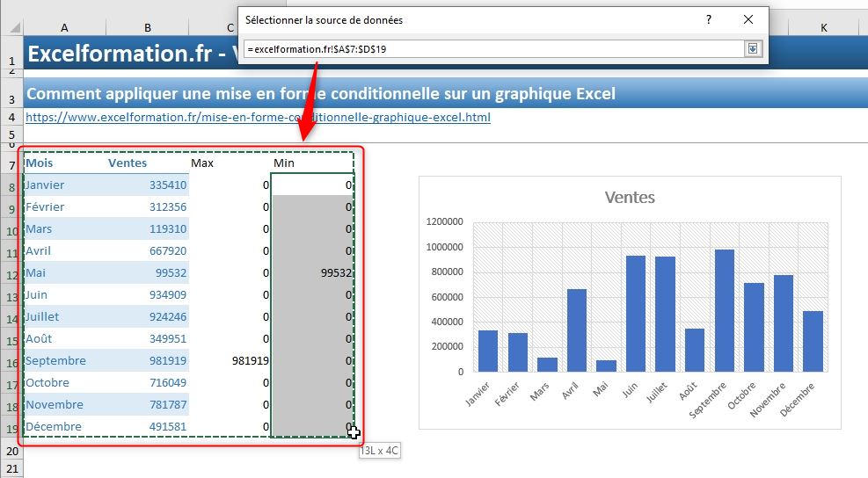
Task: Select column B header
Action: pyautogui.click(x=147, y=27)
